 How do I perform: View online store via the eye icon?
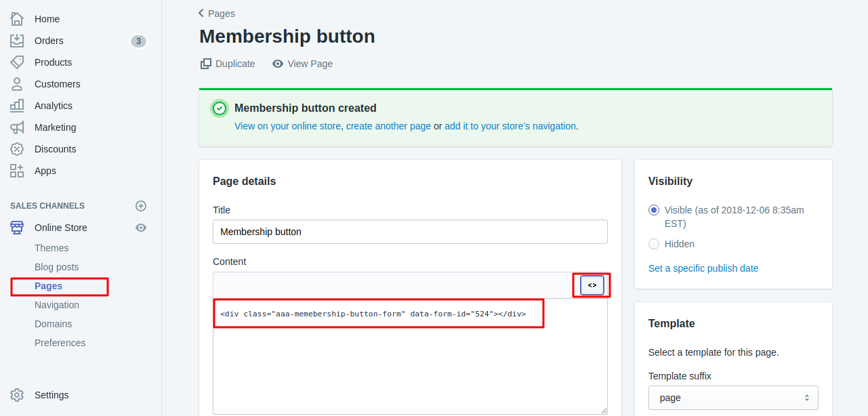141,228
